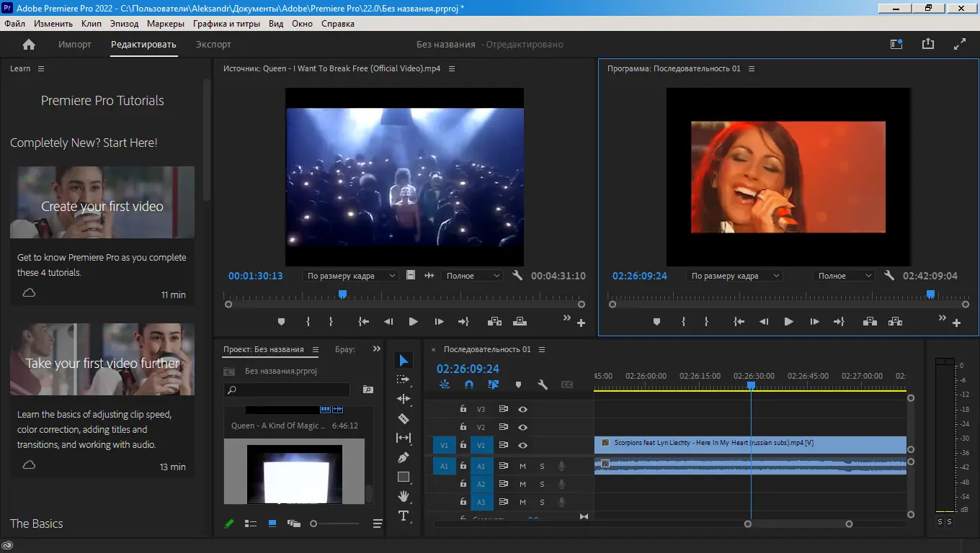
Task: Select the Track Select Forward tool
Action: coord(404,379)
